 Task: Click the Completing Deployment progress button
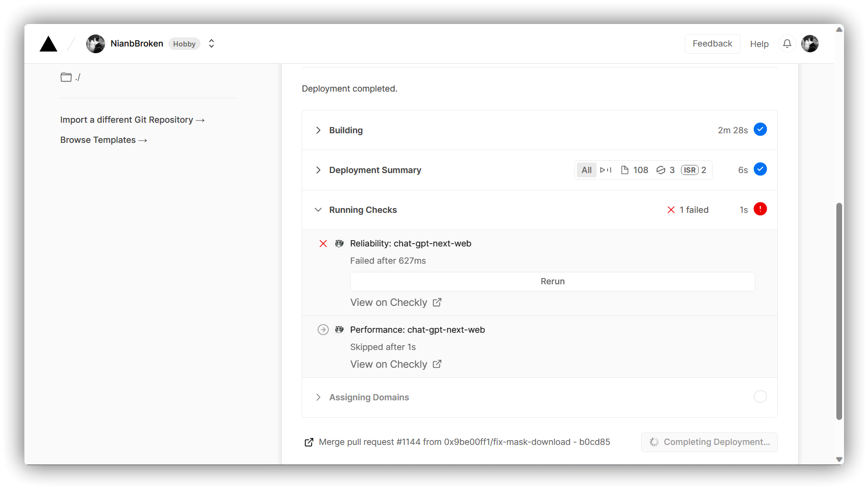[709, 442]
